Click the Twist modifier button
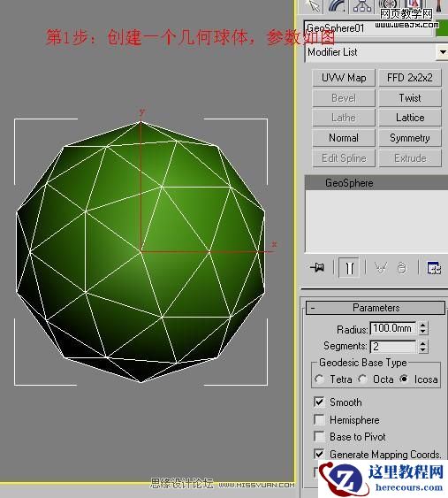448x498 pixels. click(x=410, y=98)
